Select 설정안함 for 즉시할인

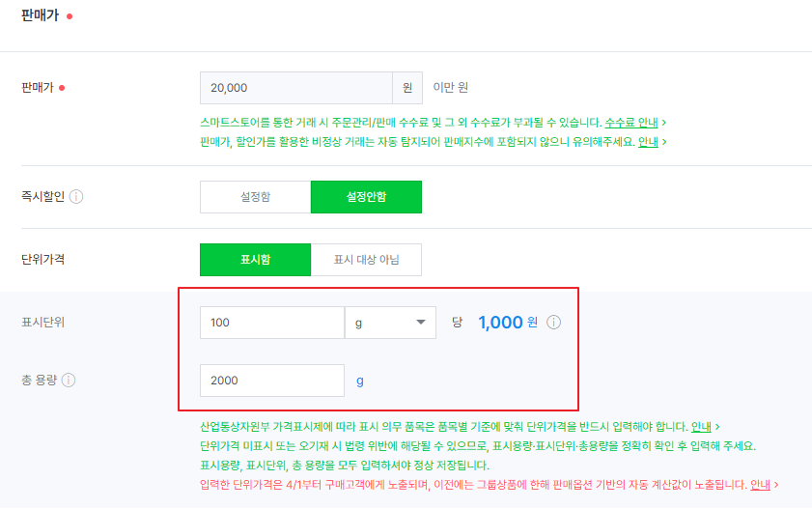pyautogui.click(x=366, y=197)
